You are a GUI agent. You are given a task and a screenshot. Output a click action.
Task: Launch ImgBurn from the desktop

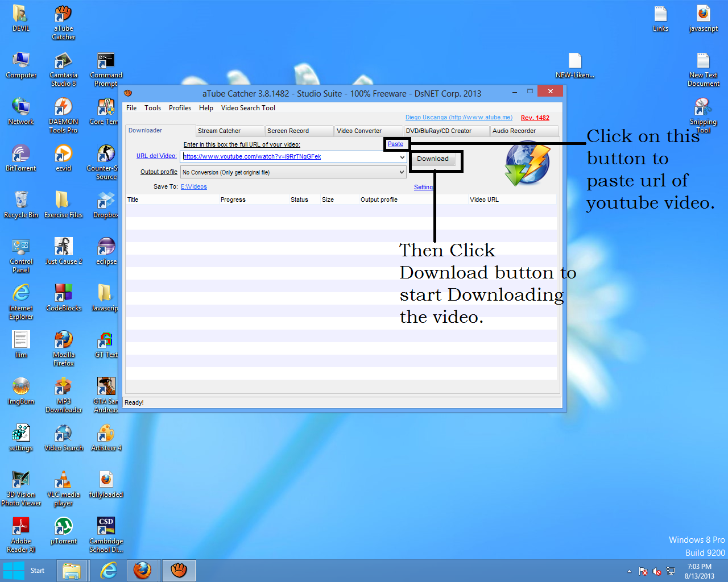21,392
